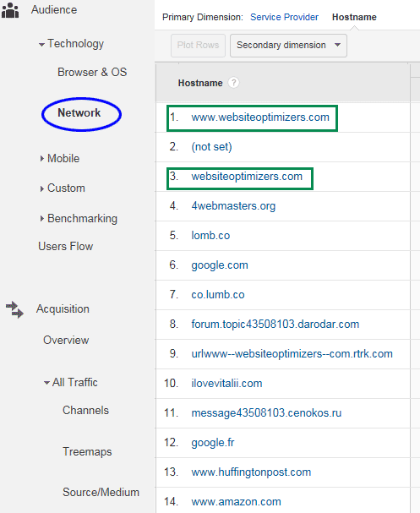Click the Audience people icon
The height and width of the screenshot is (513, 420).
[10, 10]
